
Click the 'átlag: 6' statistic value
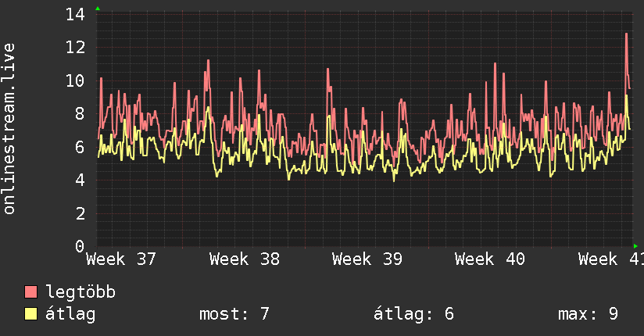[x=413, y=314]
